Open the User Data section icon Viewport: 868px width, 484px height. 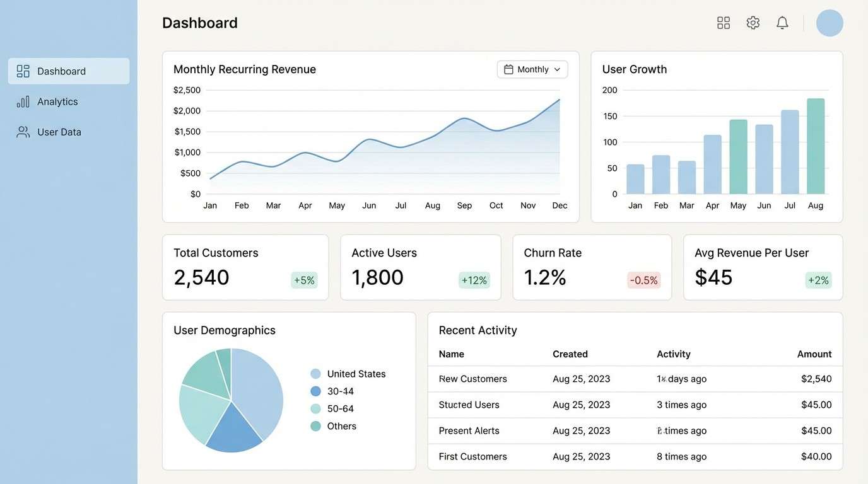(23, 131)
